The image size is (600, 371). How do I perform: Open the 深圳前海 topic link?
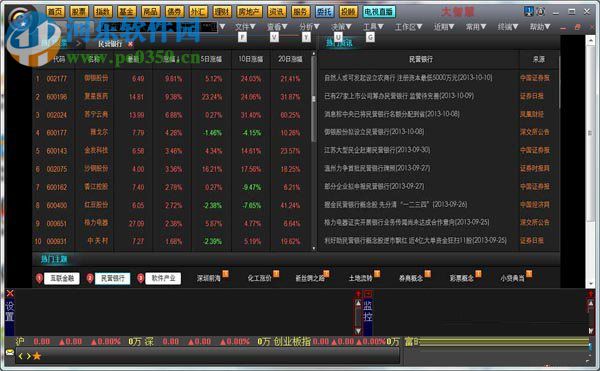tap(209, 278)
